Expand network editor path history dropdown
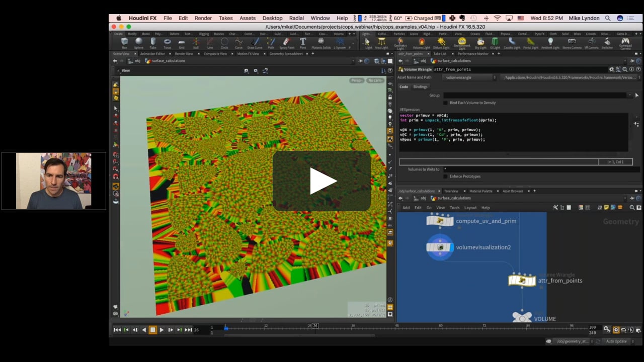644x362 pixels. click(x=625, y=198)
